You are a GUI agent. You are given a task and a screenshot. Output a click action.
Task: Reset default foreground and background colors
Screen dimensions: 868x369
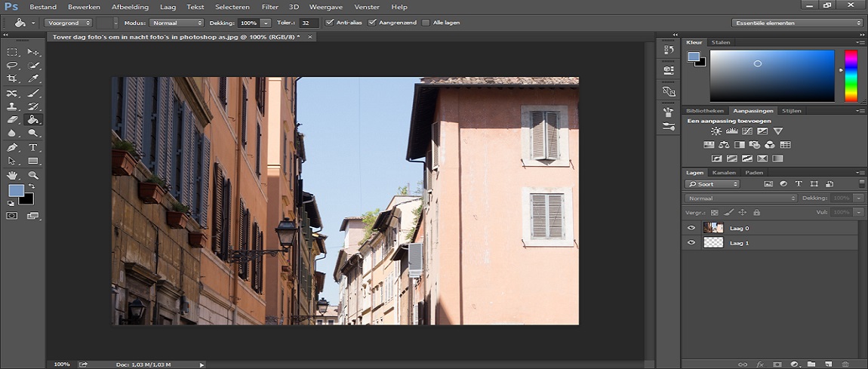11,203
